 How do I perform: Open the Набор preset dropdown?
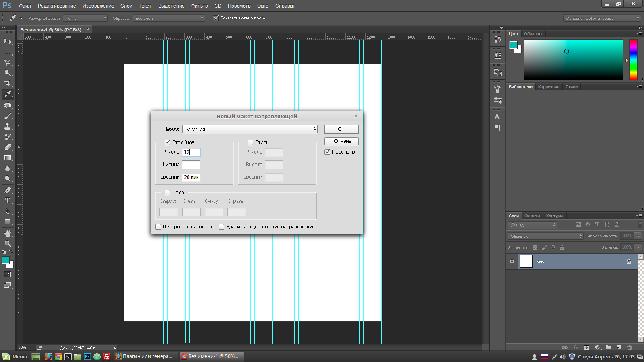tap(250, 129)
